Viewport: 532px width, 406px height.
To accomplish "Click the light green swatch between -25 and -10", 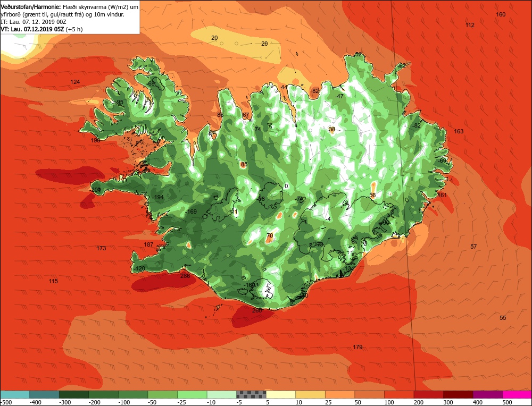I will point(192,394).
